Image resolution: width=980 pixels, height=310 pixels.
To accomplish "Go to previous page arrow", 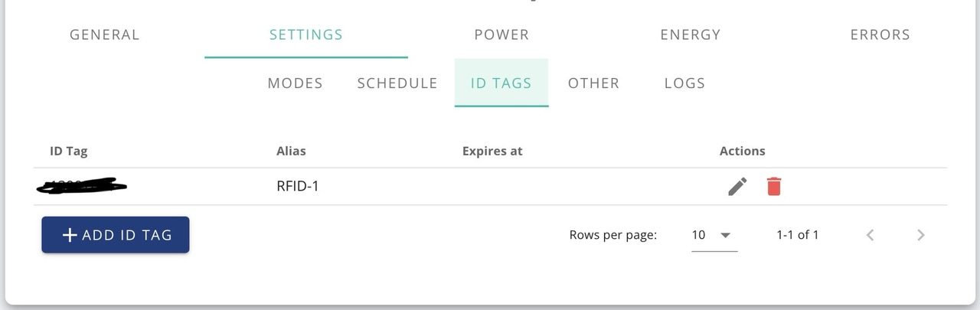I will tap(870, 235).
